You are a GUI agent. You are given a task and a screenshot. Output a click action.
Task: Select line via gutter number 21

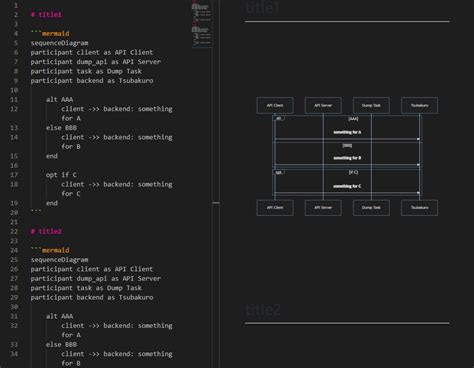pos(14,222)
